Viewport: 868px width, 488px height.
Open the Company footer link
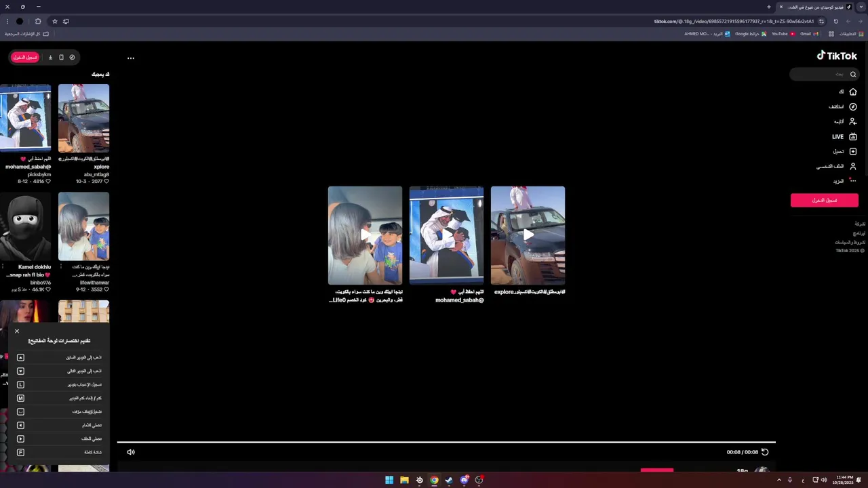click(860, 224)
